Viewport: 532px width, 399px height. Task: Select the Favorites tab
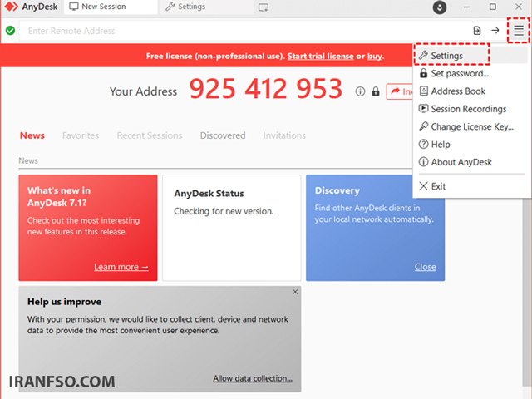pyautogui.click(x=81, y=135)
